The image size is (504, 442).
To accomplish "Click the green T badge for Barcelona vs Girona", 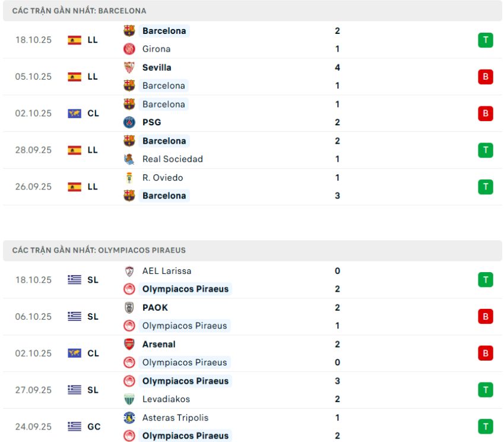I will pos(486,40).
